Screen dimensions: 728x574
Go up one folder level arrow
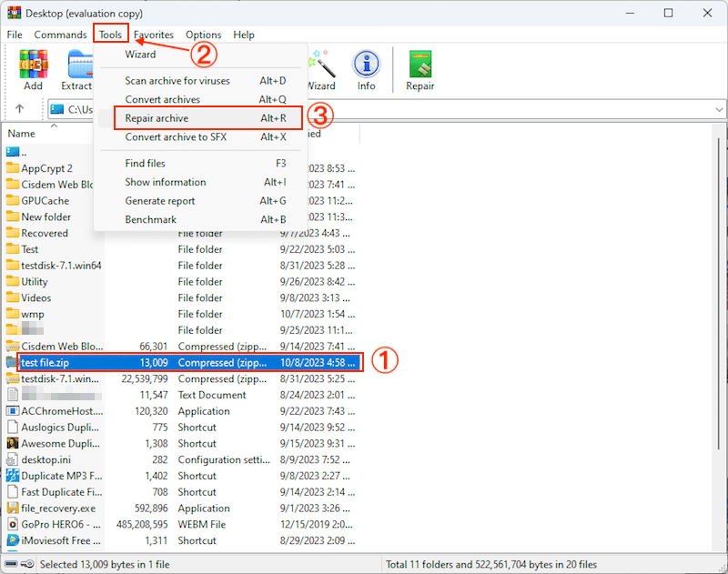click(x=20, y=109)
